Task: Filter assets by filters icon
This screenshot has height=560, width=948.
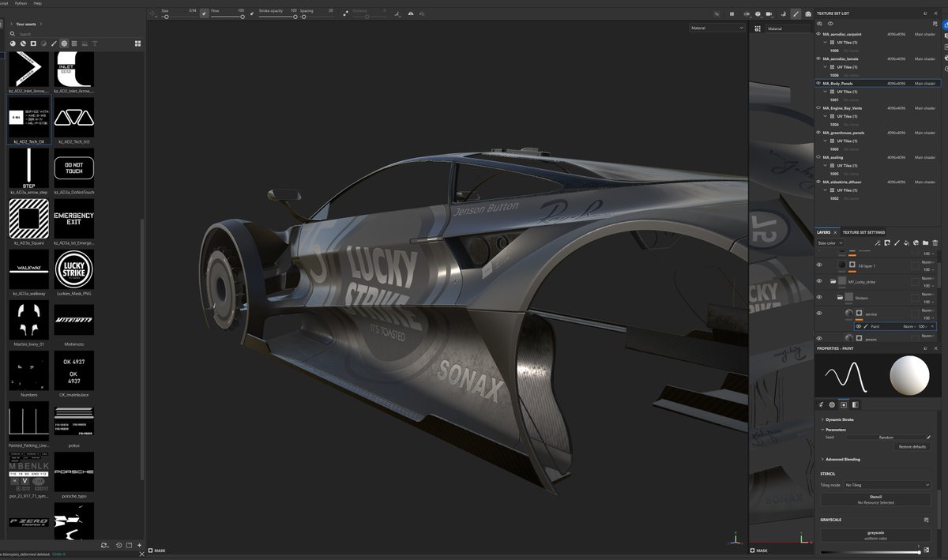Action: [x=43, y=43]
